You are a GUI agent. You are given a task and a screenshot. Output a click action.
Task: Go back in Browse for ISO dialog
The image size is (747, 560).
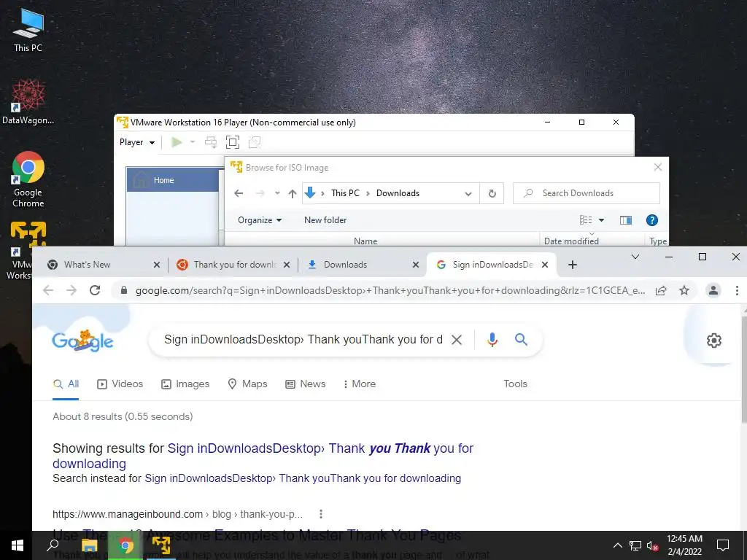(x=239, y=193)
